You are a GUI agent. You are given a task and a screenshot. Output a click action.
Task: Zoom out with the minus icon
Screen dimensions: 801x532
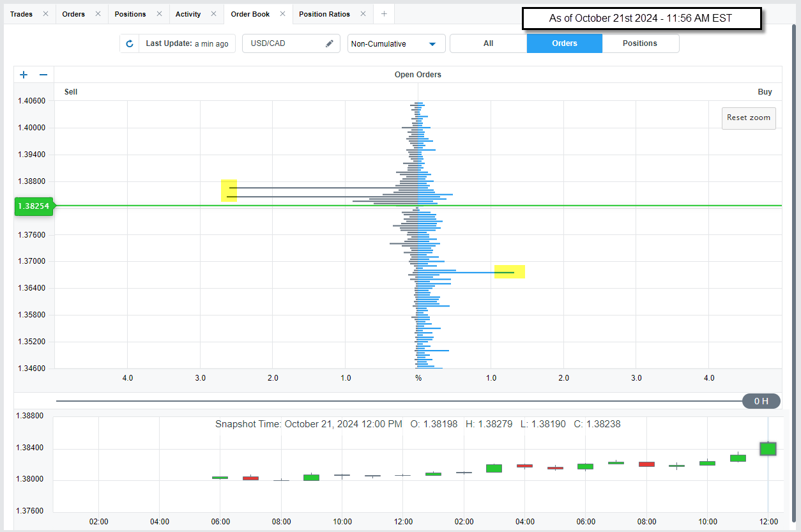43,75
